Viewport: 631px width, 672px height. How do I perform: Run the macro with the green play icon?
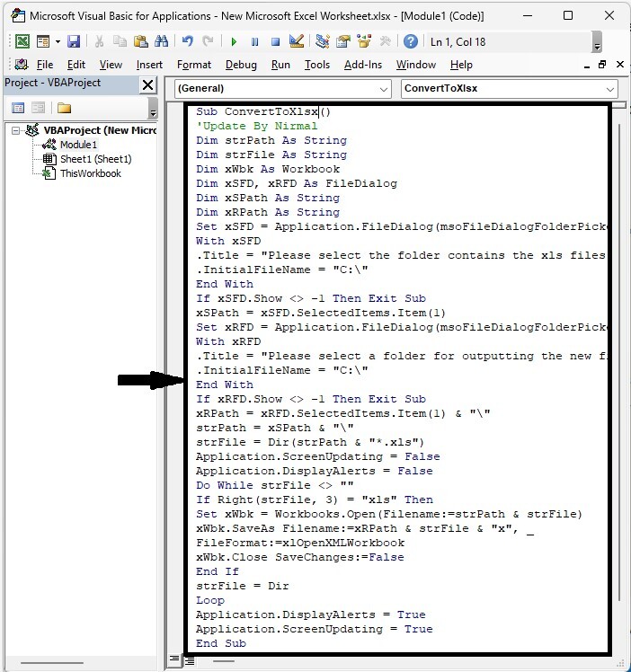click(234, 41)
